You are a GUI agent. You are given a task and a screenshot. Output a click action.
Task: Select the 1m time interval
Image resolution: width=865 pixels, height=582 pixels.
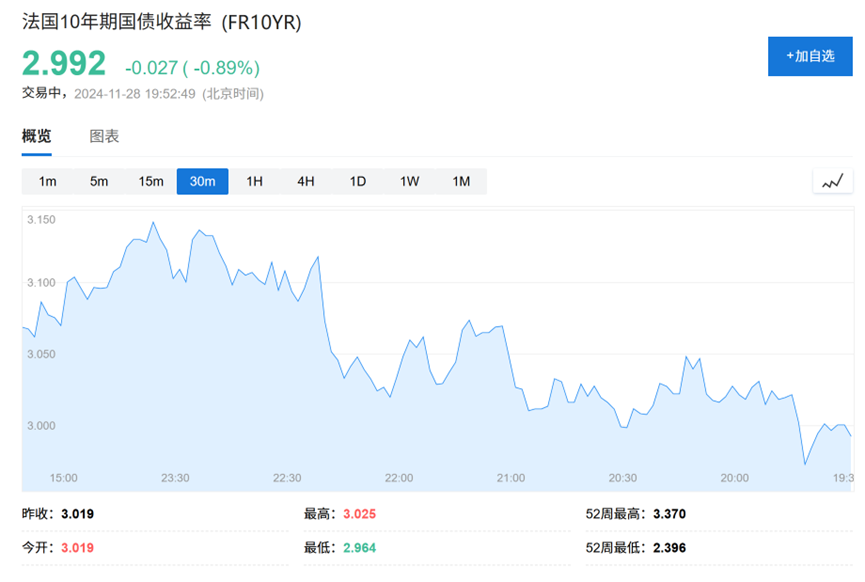[45, 181]
